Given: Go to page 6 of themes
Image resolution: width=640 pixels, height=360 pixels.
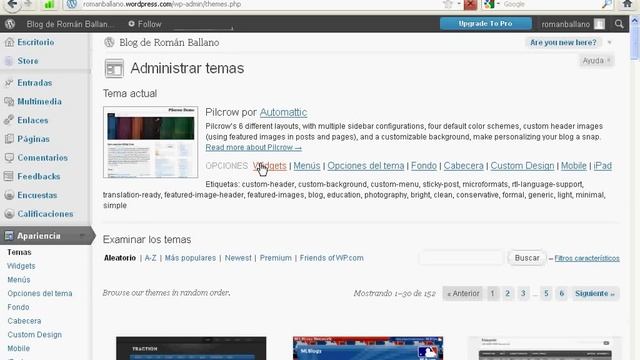Looking at the screenshot, I should (562, 293).
